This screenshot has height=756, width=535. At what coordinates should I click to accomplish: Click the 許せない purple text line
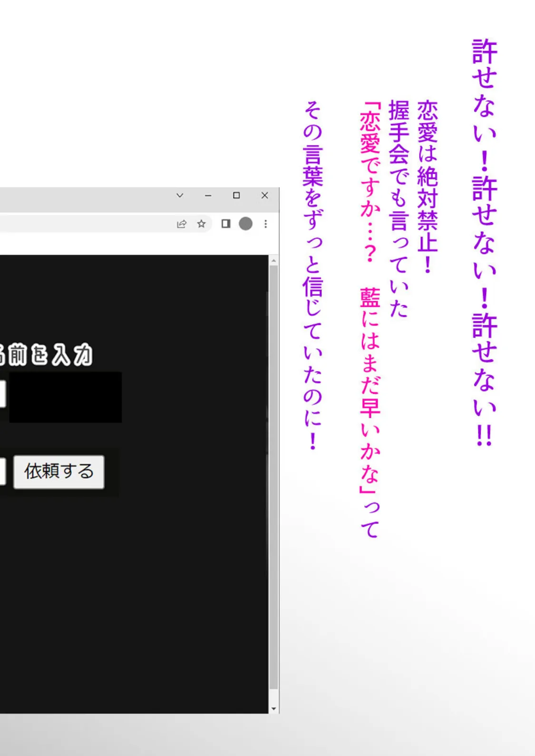point(484,243)
